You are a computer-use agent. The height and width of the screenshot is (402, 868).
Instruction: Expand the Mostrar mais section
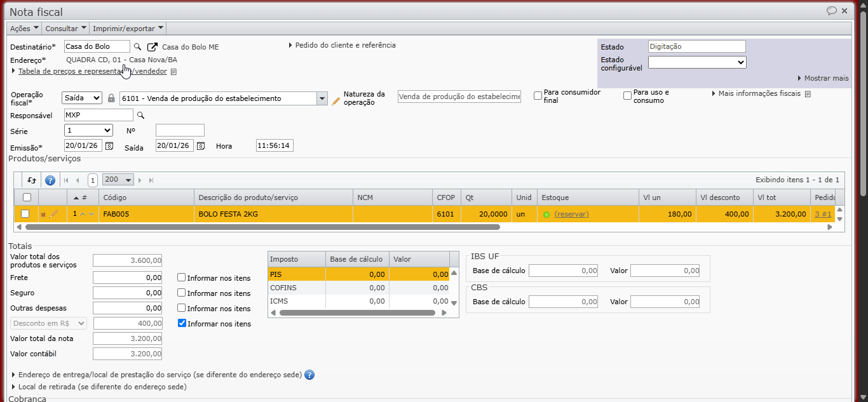[x=822, y=78]
